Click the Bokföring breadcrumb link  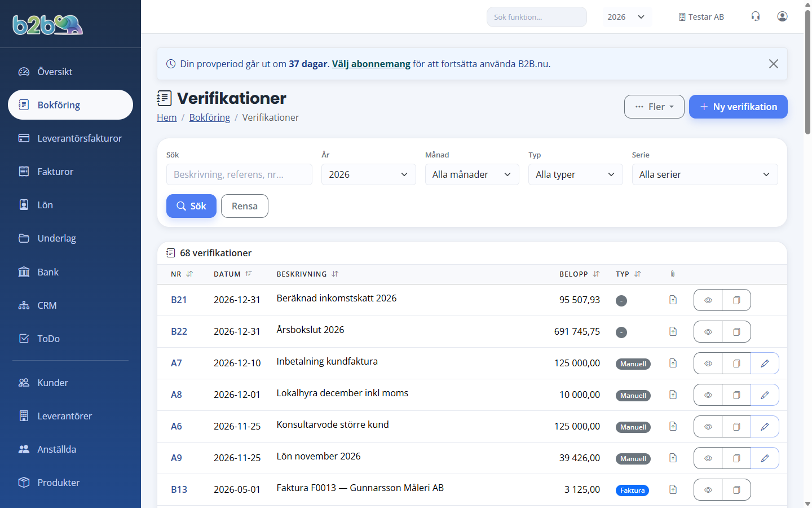tap(210, 117)
